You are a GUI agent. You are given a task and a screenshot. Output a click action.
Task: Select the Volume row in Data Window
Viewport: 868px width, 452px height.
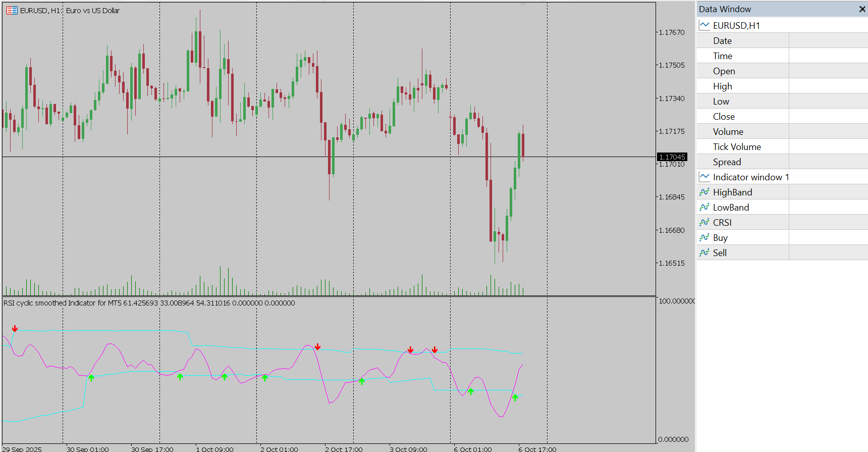[x=782, y=131]
